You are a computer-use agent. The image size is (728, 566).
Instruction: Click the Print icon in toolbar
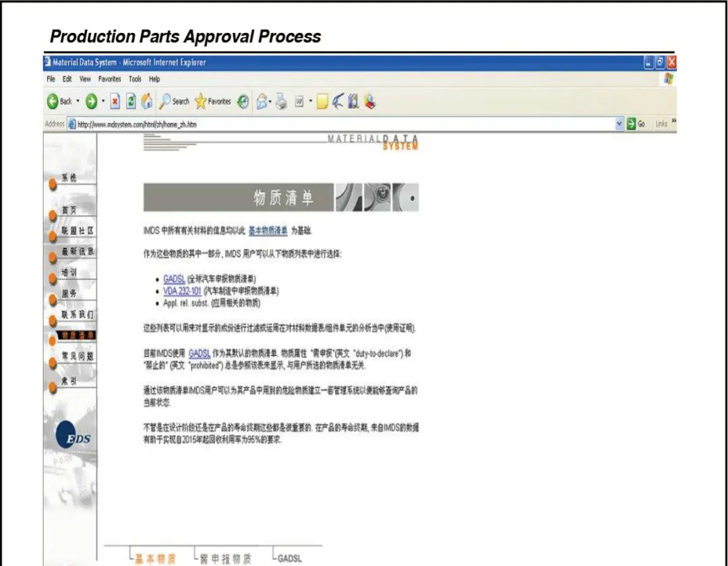point(280,101)
